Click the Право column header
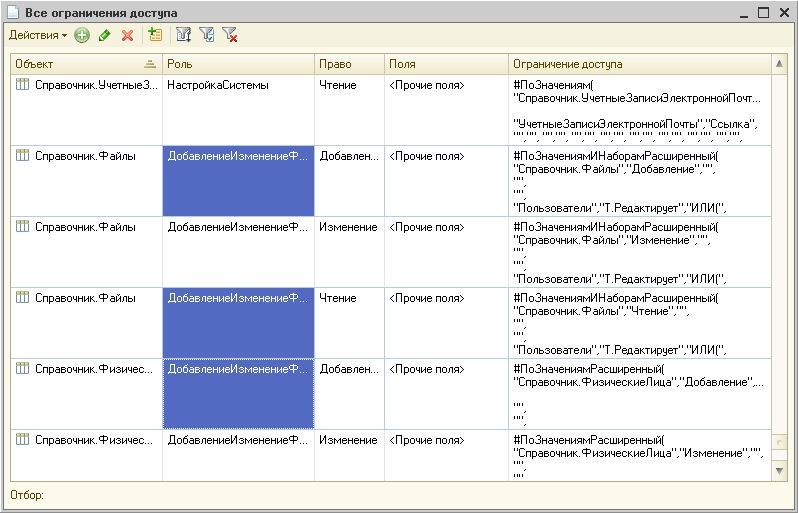Screen dimensions: 798x513 pyautogui.click(x=349, y=64)
